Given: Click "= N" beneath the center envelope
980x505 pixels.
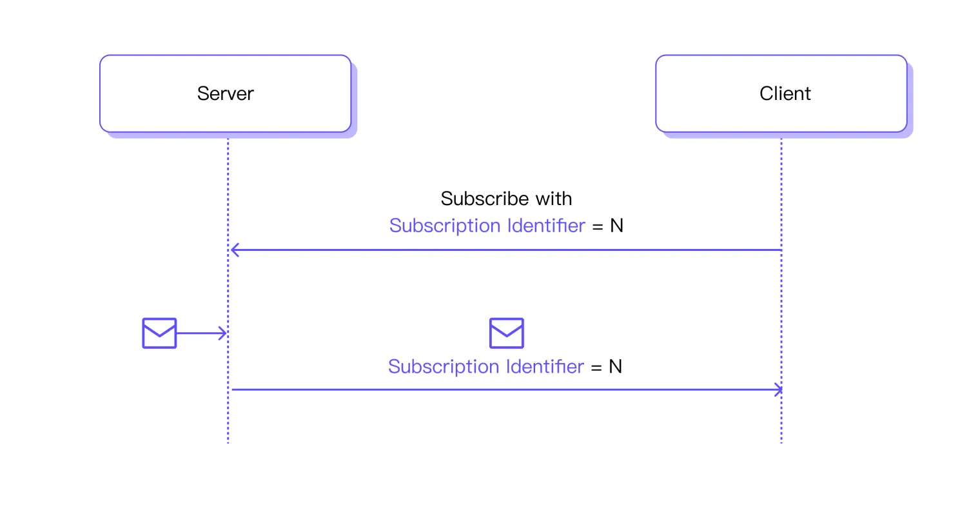Looking at the screenshot, I should 607,366.
